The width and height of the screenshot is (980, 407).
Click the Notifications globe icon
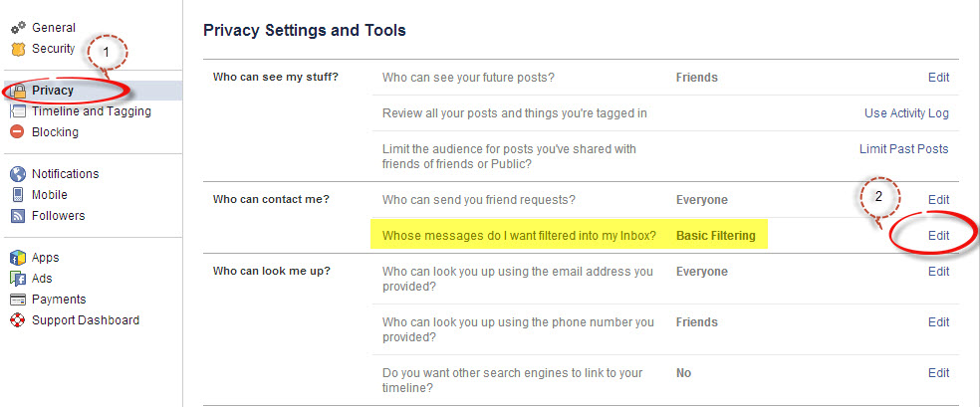coord(17,174)
